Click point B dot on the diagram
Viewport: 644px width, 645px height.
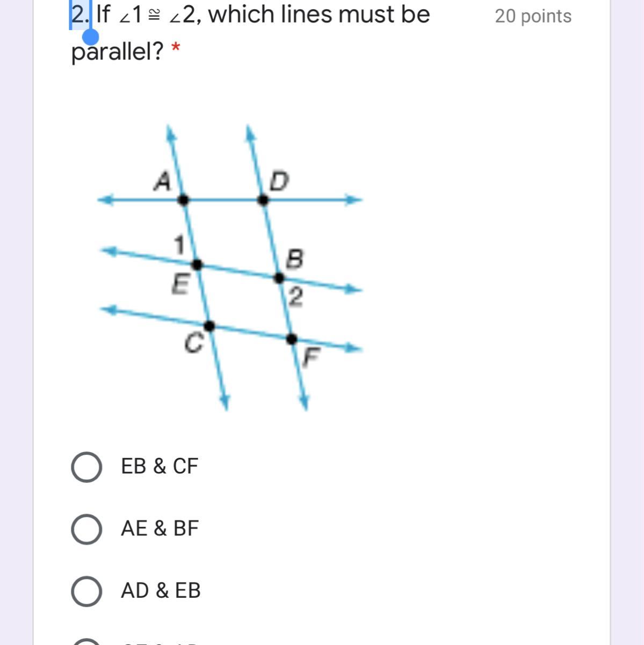pos(279,278)
